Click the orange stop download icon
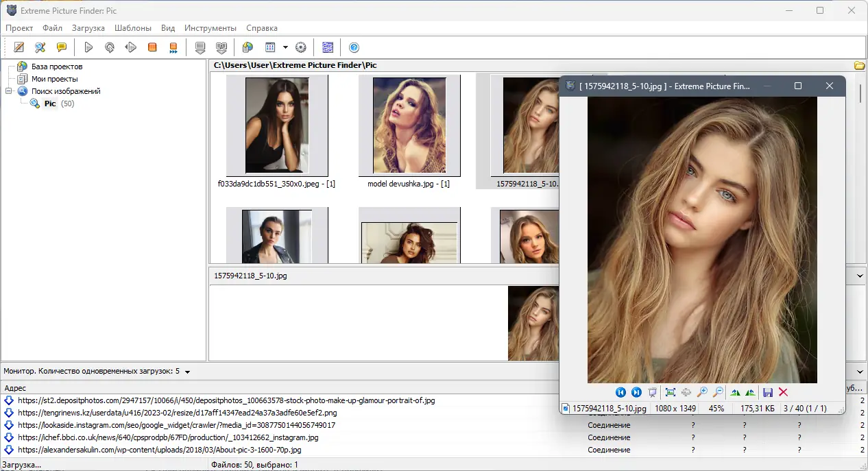The image size is (868, 471). pyautogui.click(x=152, y=47)
